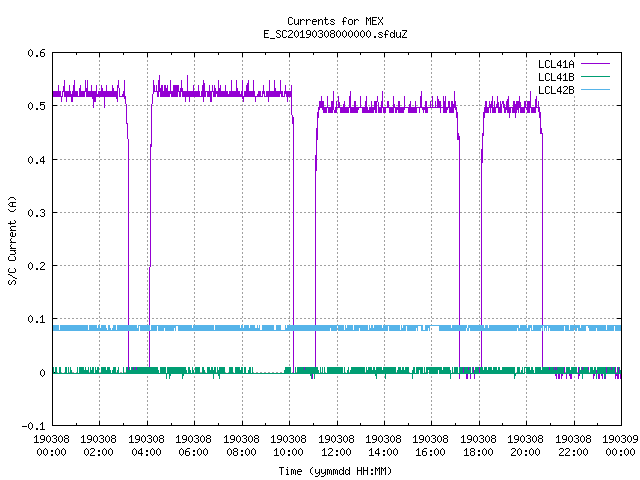Image resolution: width=640 pixels, height=480 pixels.
Task: Click the x-axis time label 08:00
Action: pyautogui.click(x=241, y=452)
